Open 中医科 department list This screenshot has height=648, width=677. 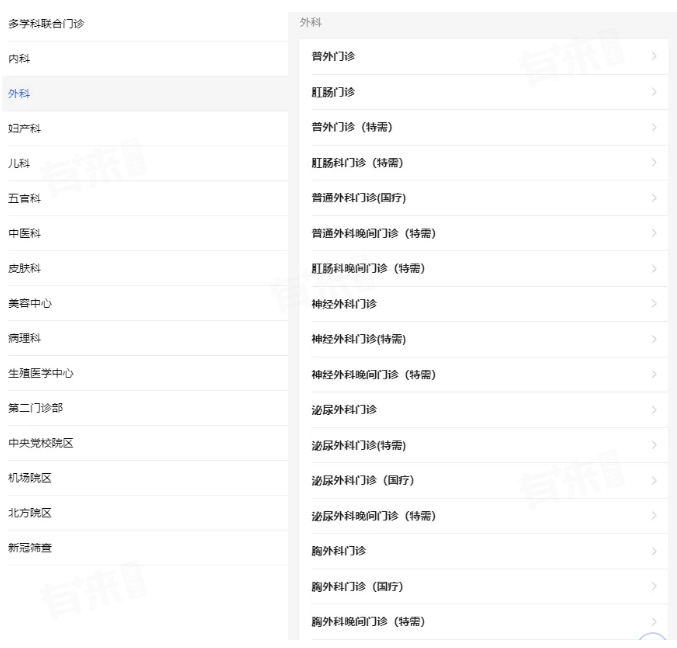tap(24, 233)
